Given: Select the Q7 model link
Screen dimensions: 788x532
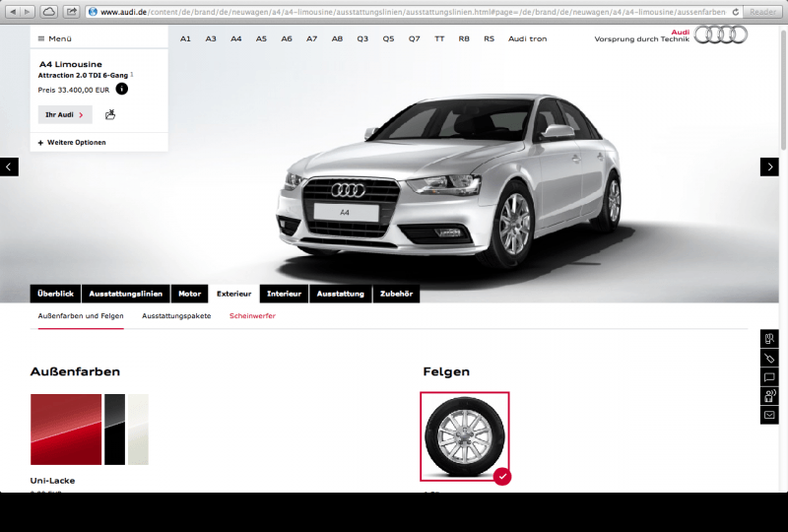Looking at the screenshot, I should [414, 38].
